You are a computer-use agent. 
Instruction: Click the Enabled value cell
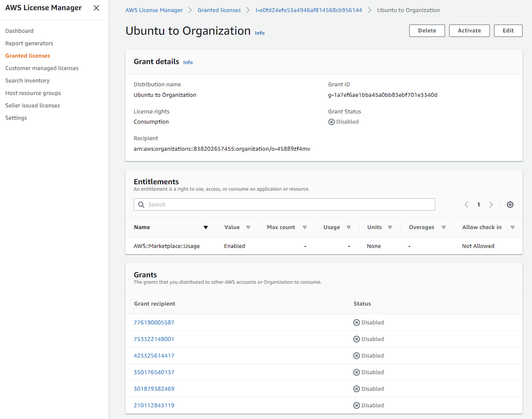pyautogui.click(x=235, y=246)
